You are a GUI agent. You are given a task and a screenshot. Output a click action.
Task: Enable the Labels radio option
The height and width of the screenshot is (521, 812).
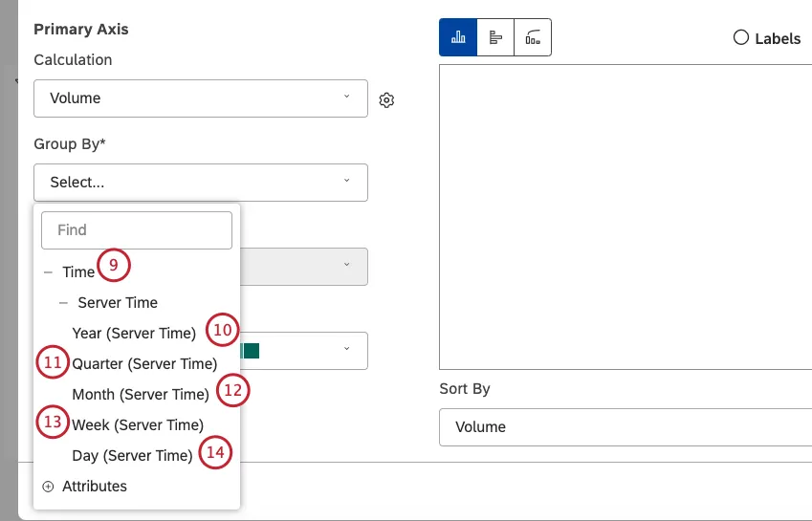pyautogui.click(x=740, y=38)
